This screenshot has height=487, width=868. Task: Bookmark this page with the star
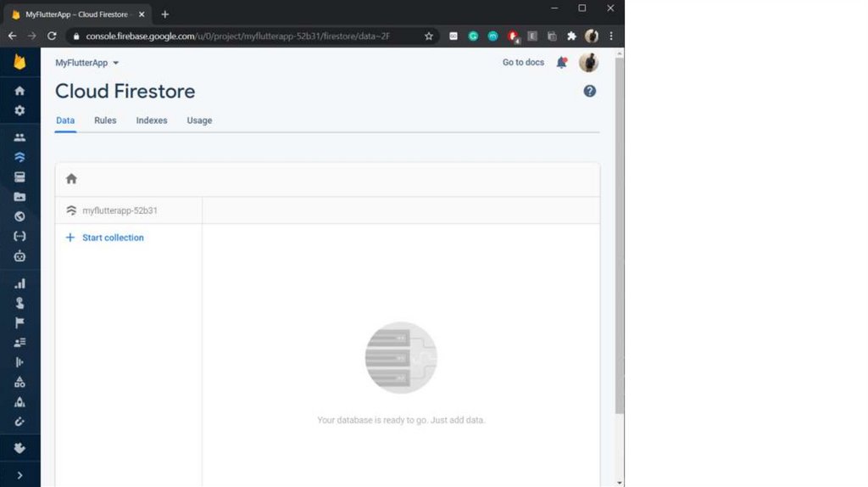pyautogui.click(x=428, y=36)
